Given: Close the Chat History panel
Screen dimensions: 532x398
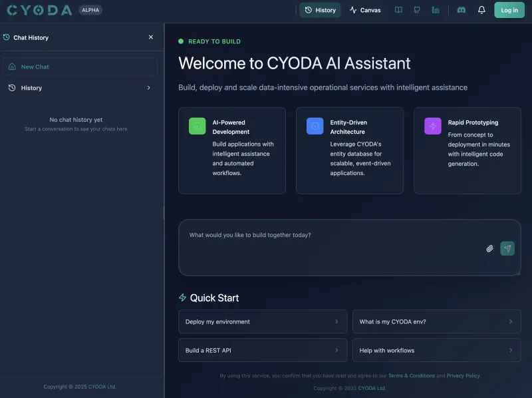Looking at the screenshot, I should (151, 37).
